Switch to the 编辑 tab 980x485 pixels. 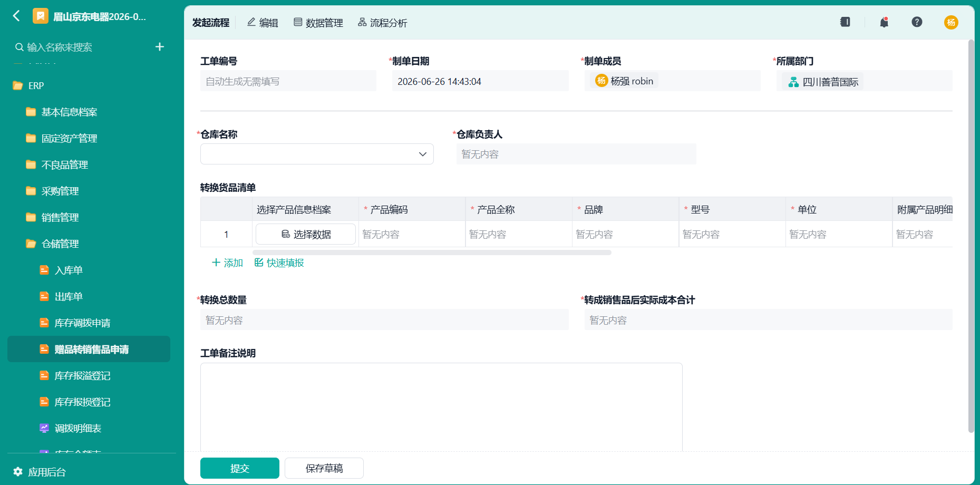pos(263,23)
